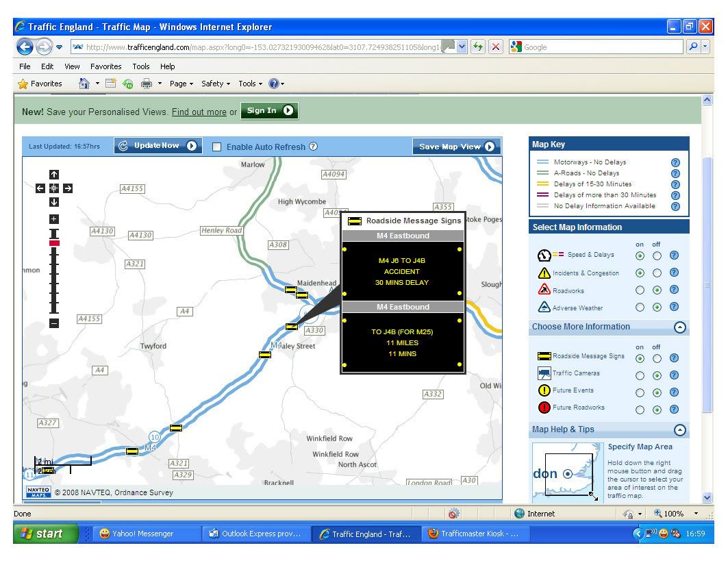Open help for Roadworks layer
The image size is (728, 563).
click(x=674, y=290)
